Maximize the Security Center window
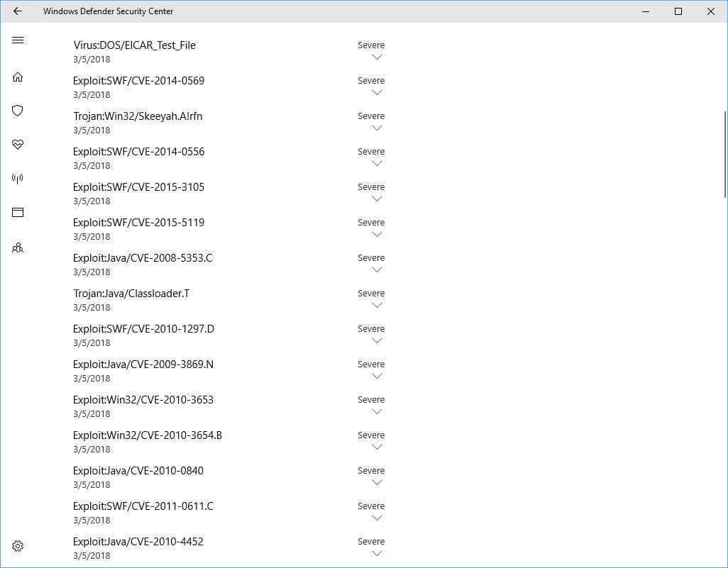The image size is (728, 568). 678,11
